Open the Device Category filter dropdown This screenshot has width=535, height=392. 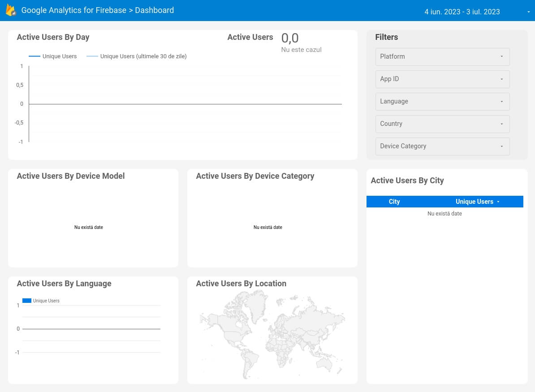(x=442, y=146)
